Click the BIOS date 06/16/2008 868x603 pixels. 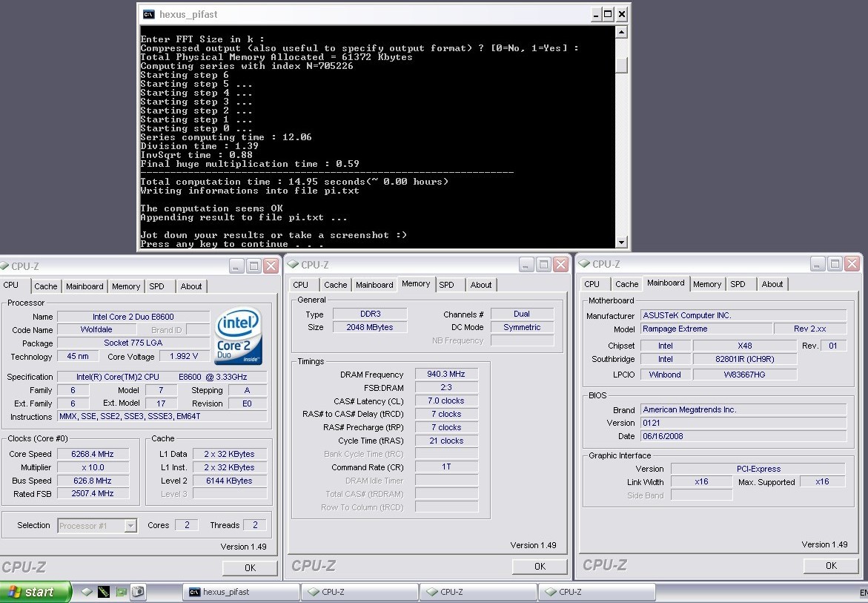pyautogui.click(x=743, y=436)
